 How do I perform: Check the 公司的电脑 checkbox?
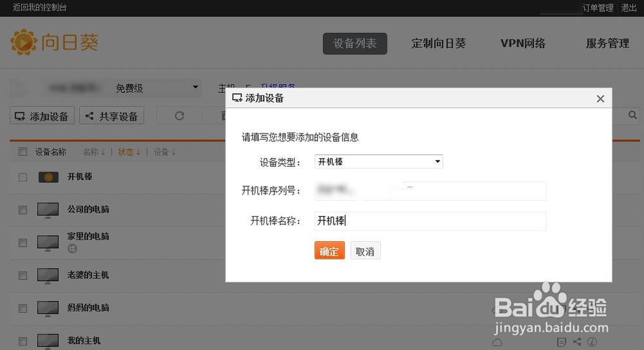(x=23, y=209)
